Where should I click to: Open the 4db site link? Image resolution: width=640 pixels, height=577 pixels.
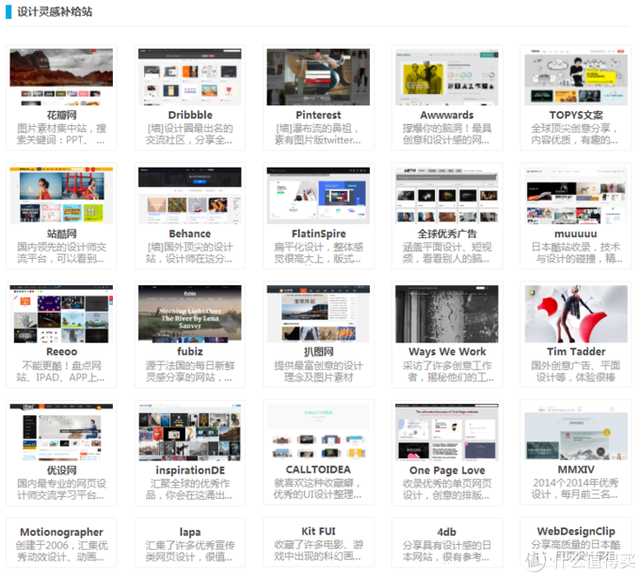pos(447,532)
